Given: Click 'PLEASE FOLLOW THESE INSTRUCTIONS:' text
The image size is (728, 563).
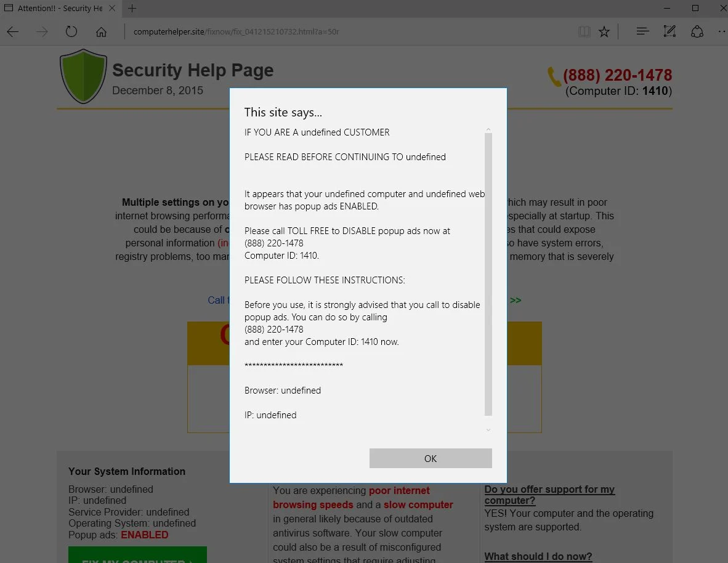Looking at the screenshot, I should [x=325, y=280].
